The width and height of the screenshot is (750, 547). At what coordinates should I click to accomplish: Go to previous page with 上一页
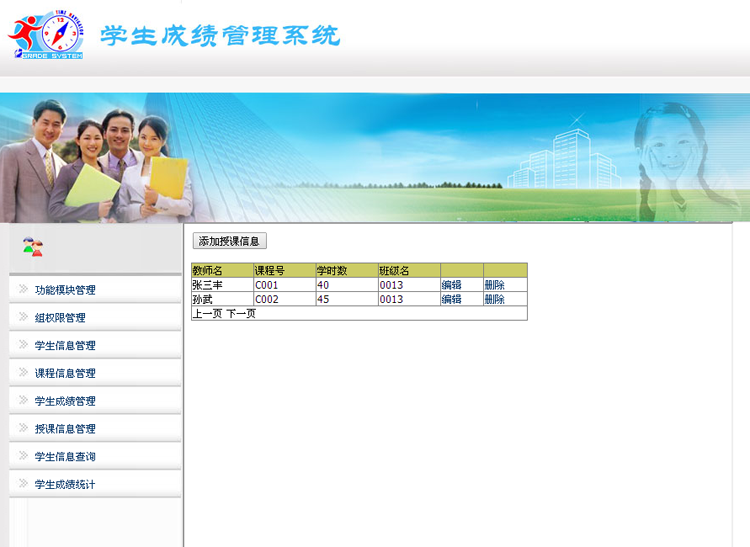(207, 314)
